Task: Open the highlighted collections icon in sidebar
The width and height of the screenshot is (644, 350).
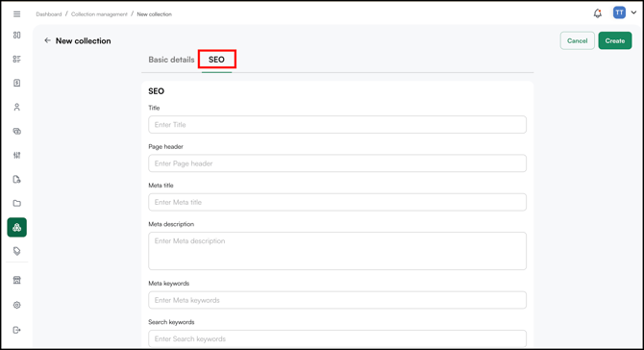Action: click(17, 227)
